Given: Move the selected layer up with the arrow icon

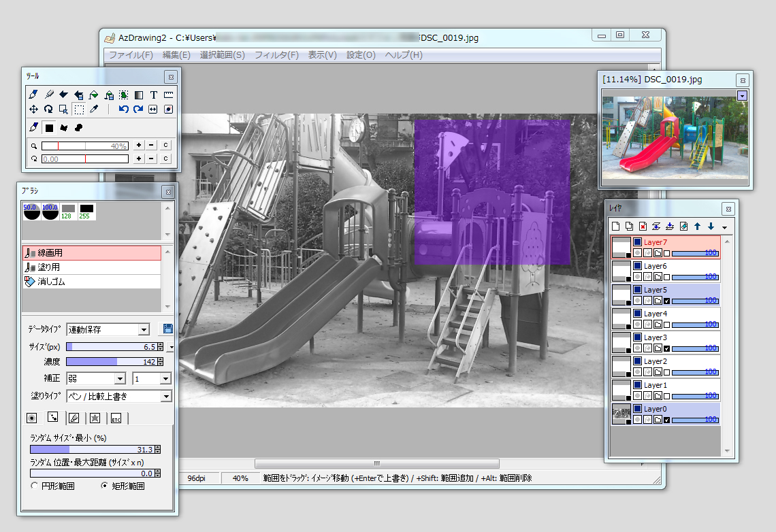Looking at the screenshot, I should pos(698,227).
